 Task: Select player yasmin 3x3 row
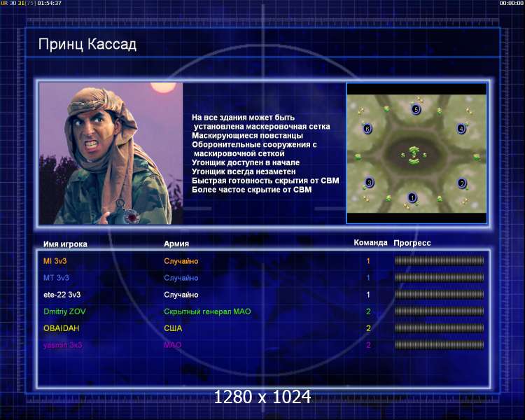[x=263, y=345]
